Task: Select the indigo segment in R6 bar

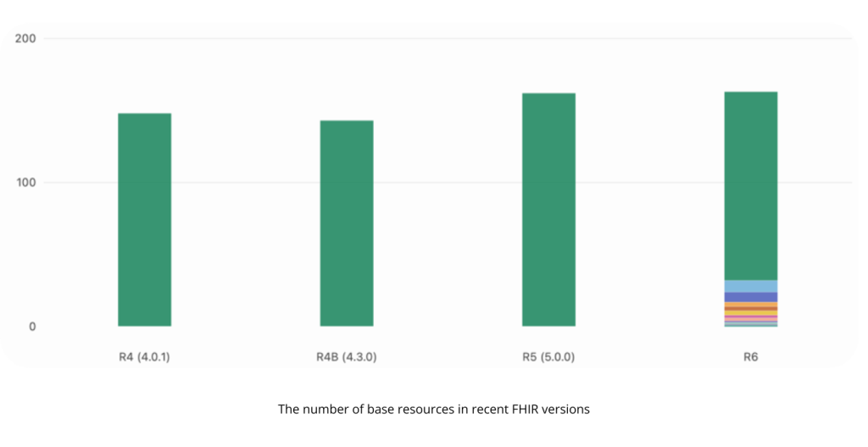Action: pyautogui.click(x=751, y=297)
